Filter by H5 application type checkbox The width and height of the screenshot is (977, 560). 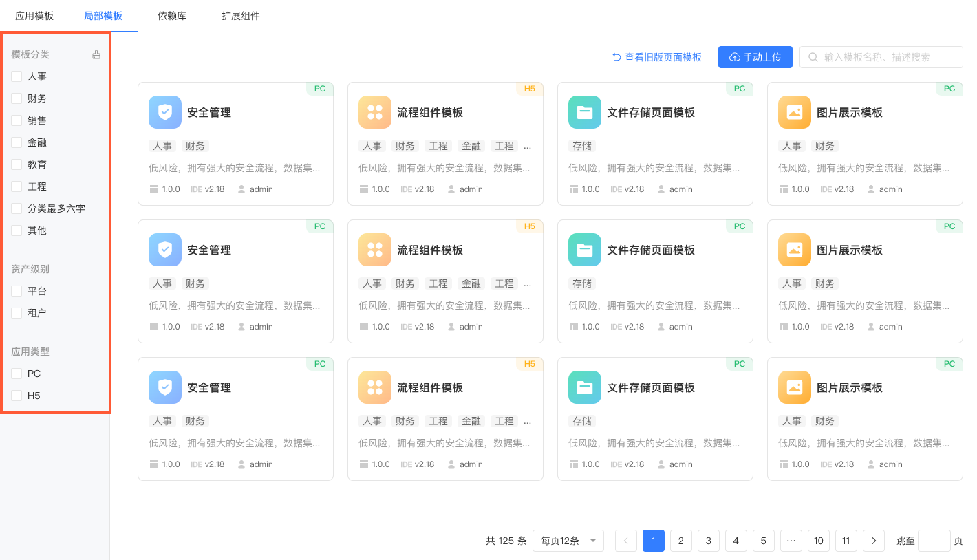coord(17,396)
